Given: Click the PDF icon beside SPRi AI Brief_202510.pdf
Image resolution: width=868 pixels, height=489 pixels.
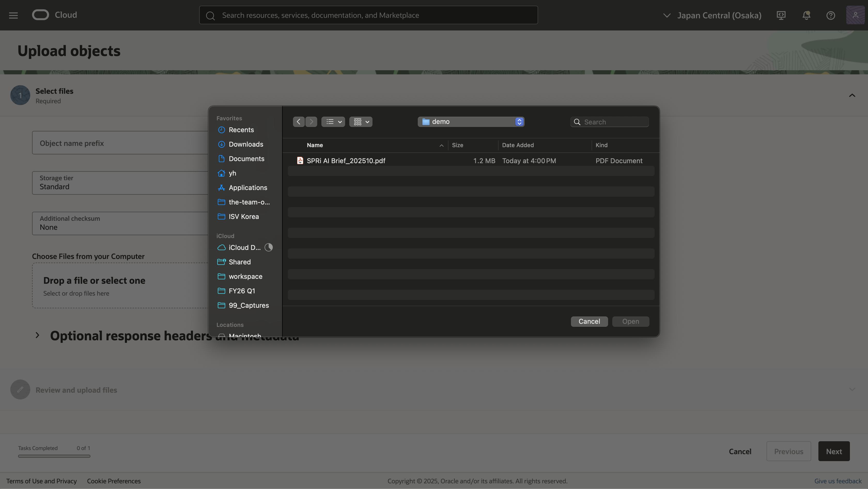Looking at the screenshot, I should [x=300, y=161].
